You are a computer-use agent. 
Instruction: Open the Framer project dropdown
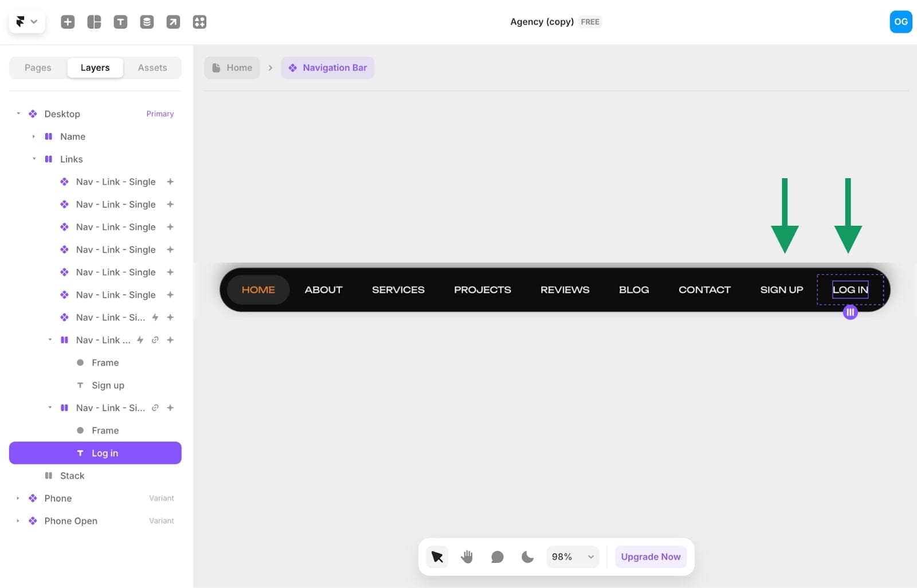[x=26, y=21]
